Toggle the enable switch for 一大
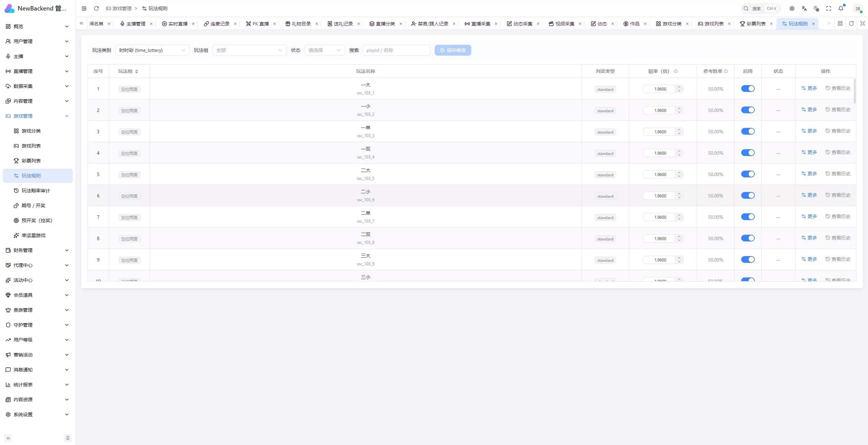 pyautogui.click(x=748, y=89)
